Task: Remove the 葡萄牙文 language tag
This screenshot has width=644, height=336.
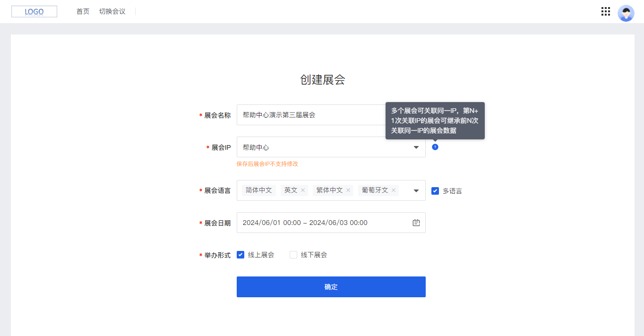Action: (393, 190)
